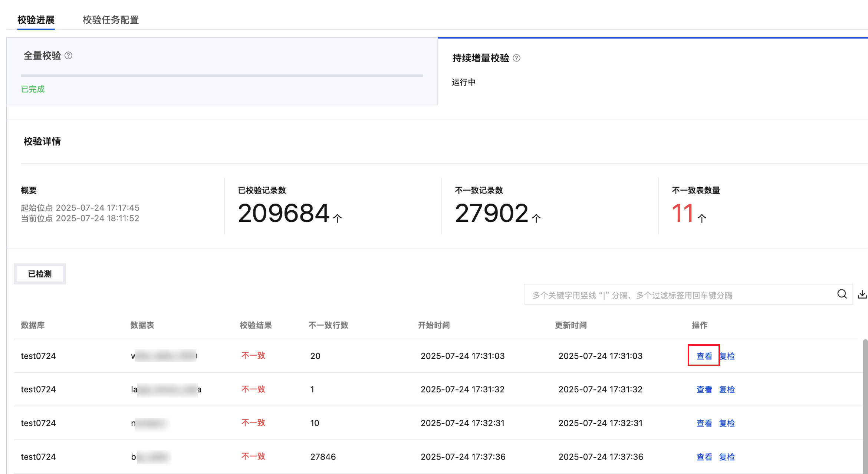This screenshot has height=474, width=868.
Task: Click help icon beside 持续增量校验
Action: pyautogui.click(x=516, y=58)
